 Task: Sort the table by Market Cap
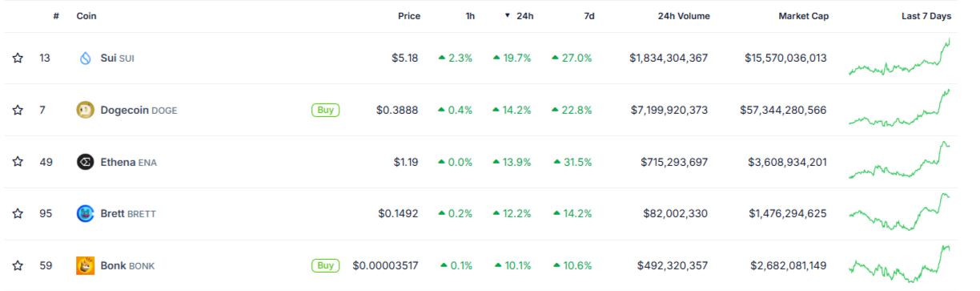(x=803, y=16)
